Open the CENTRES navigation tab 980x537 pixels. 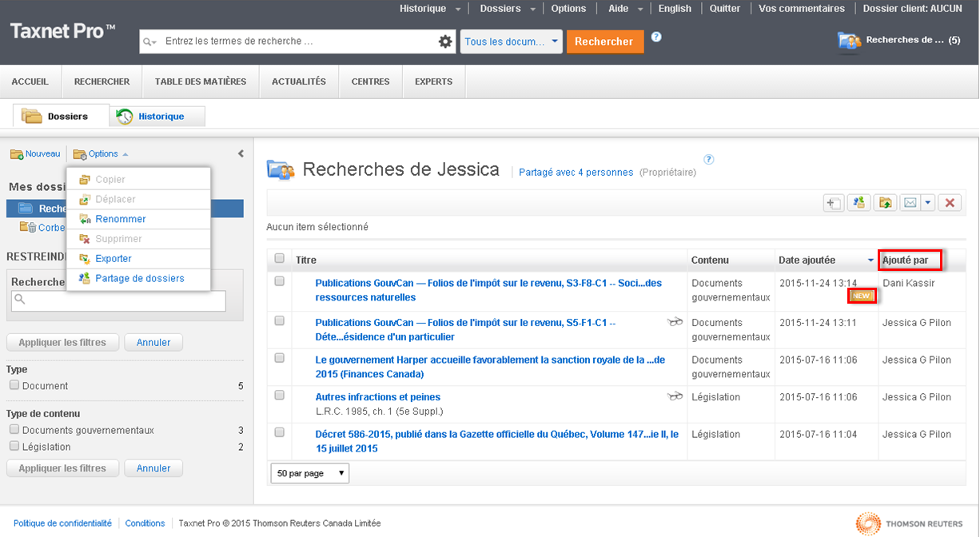[370, 82]
